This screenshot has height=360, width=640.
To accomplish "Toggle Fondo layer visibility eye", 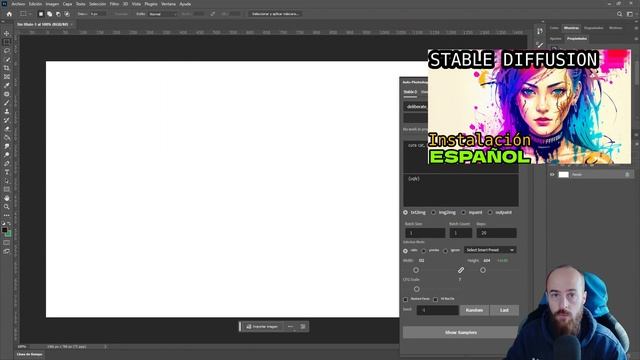I will point(552,175).
